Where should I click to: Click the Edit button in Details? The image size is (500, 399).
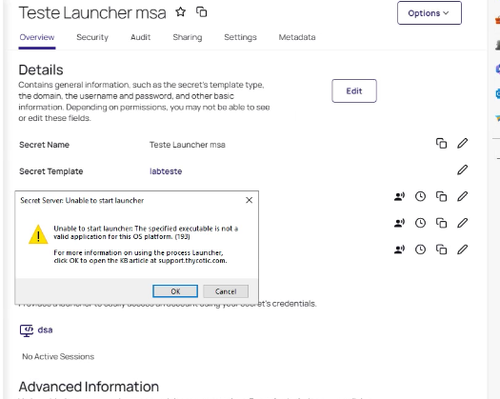354,91
